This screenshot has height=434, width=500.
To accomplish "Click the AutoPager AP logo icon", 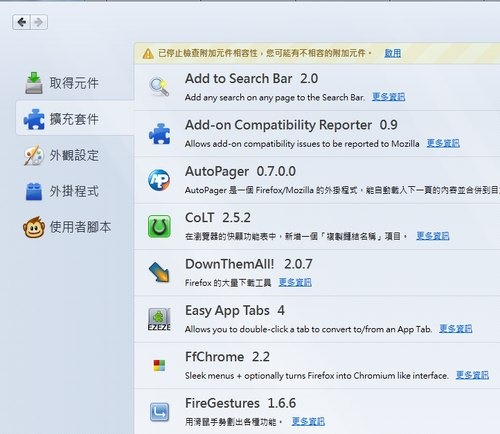I will pyautogui.click(x=159, y=180).
